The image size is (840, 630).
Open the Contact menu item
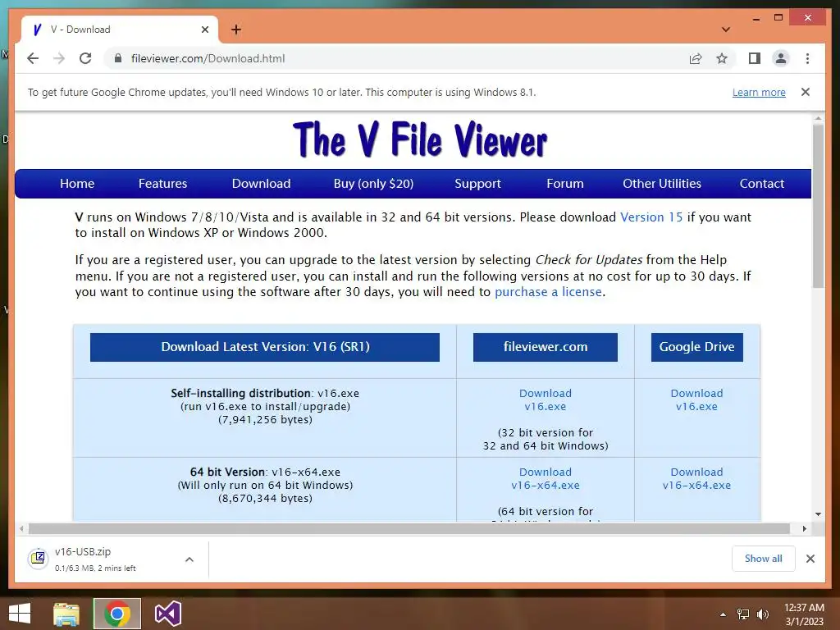point(762,184)
